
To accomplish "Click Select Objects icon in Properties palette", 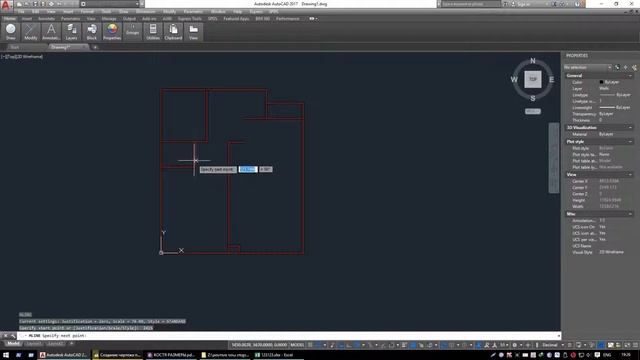I will pyautogui.click(x=626, y=67).
